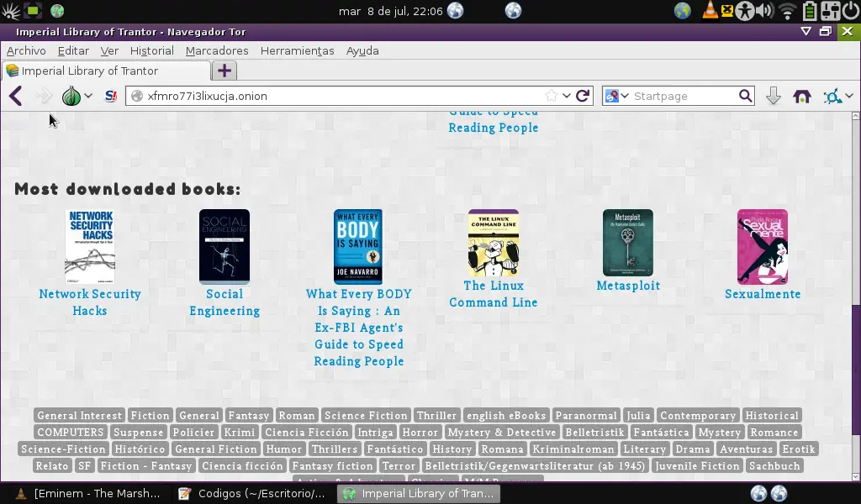Screen dimensions: 861x504
Task: Open the URL history dropdown arrow
Action: pos(566,96)
